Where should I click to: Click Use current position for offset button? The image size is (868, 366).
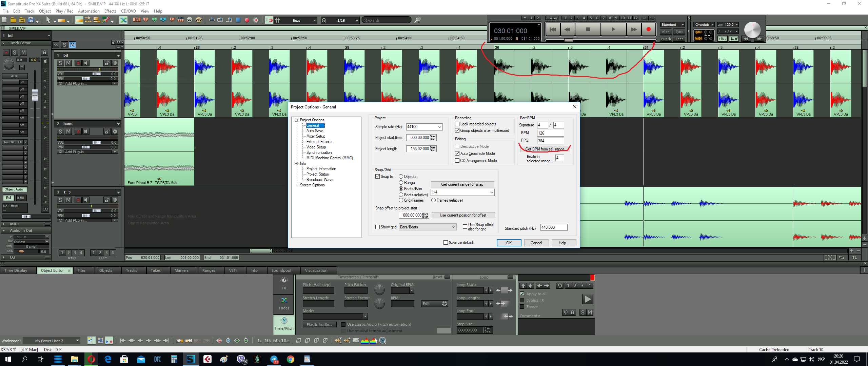pyautogui.click(x=463, y=215)
